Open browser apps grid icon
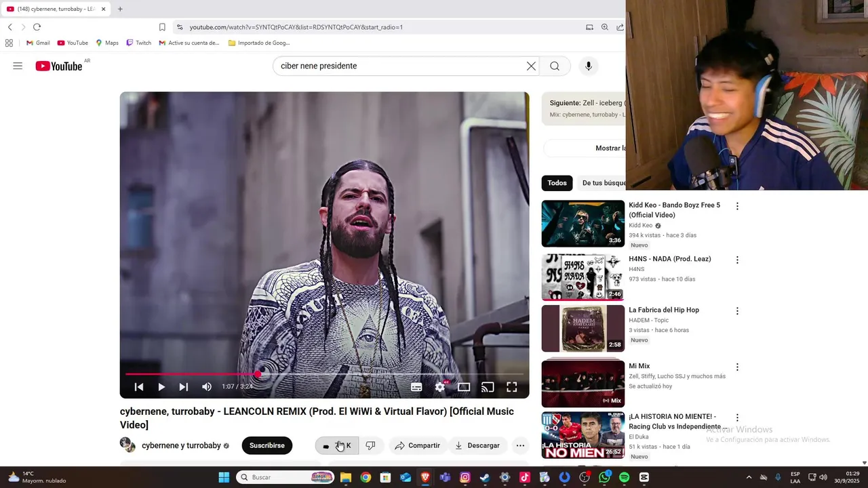Screen dimensions: 868x488 pyautogui.click(x=9, y=43)
